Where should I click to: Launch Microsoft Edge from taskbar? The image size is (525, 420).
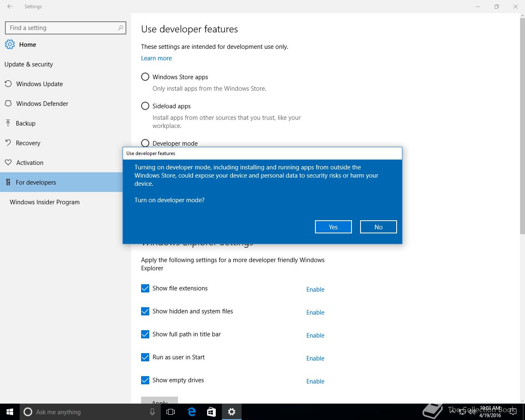[x=192, y=412]
